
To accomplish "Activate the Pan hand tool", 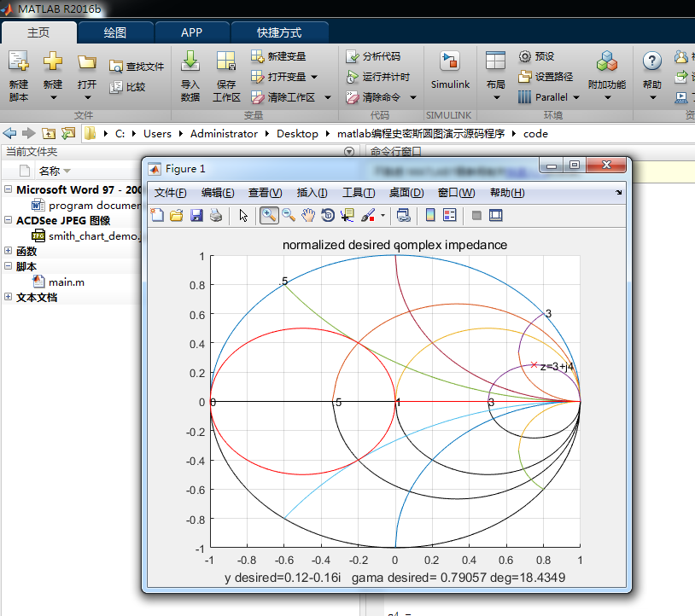I will [x=308, y=216].
